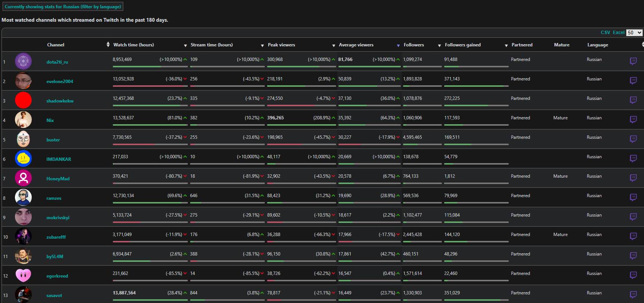Click egorkreed heart avatar
The height and width of the screenshot is (303, 644).
pyautogui.click(x=23, y=275)
